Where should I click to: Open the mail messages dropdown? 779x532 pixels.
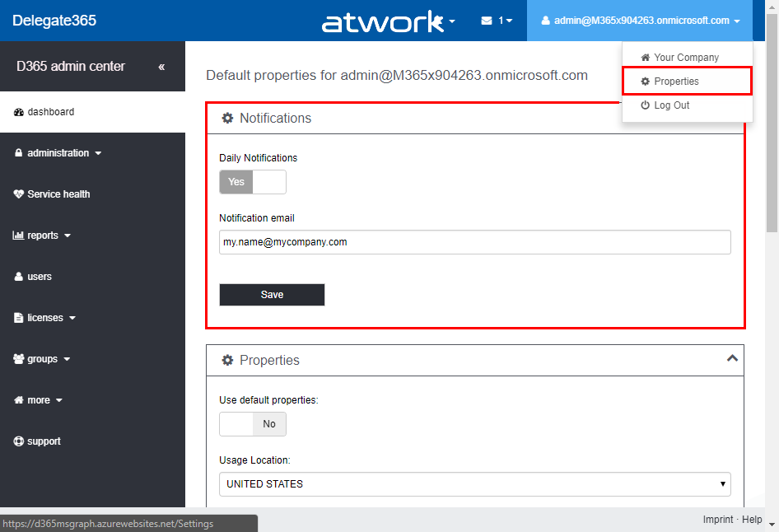point(497,21)
